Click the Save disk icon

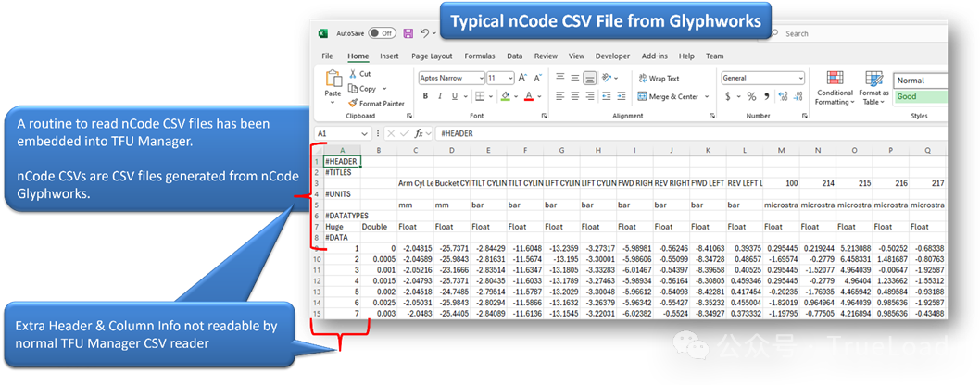(x=408, y=33)
